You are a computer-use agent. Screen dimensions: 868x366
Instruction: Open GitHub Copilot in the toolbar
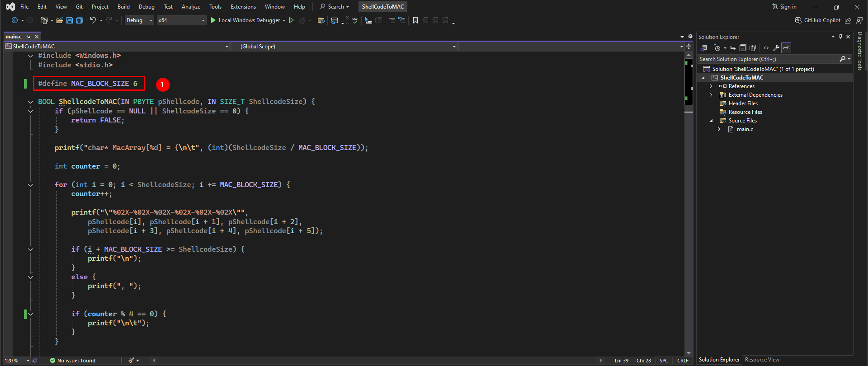point(817,20)
